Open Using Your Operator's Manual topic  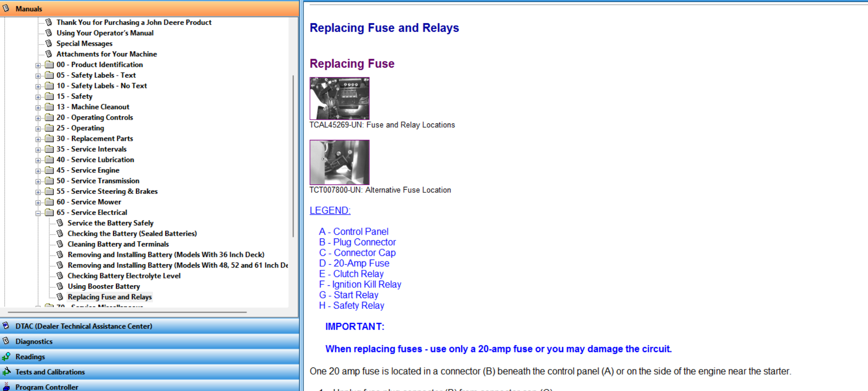(x=105, y=33)
